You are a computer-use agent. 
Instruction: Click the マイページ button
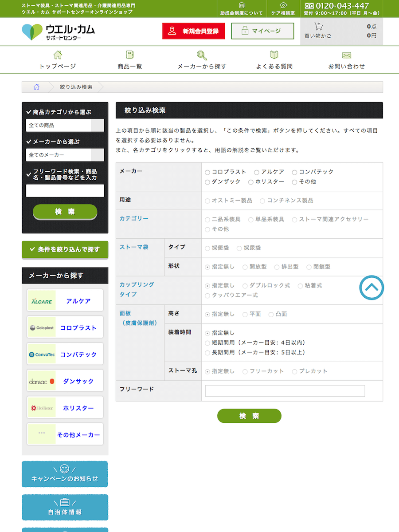(263, 31)
